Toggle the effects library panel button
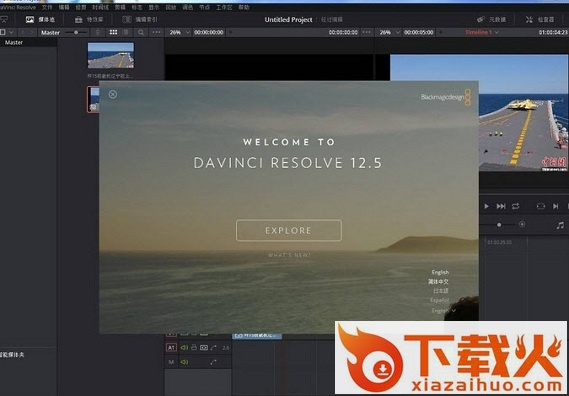This screenshot has width=569, height=396. (89, 20)
